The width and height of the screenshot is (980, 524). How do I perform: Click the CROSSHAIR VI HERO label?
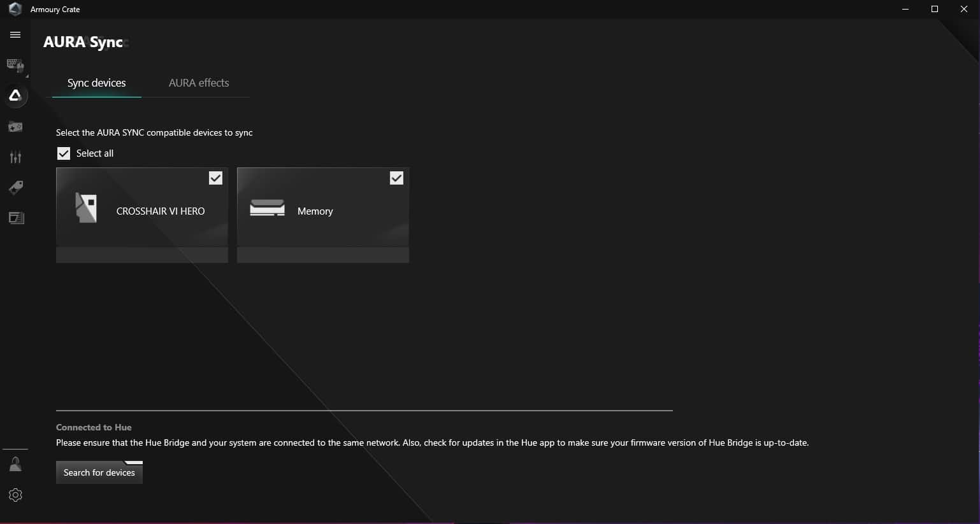[x=161, y=211]
